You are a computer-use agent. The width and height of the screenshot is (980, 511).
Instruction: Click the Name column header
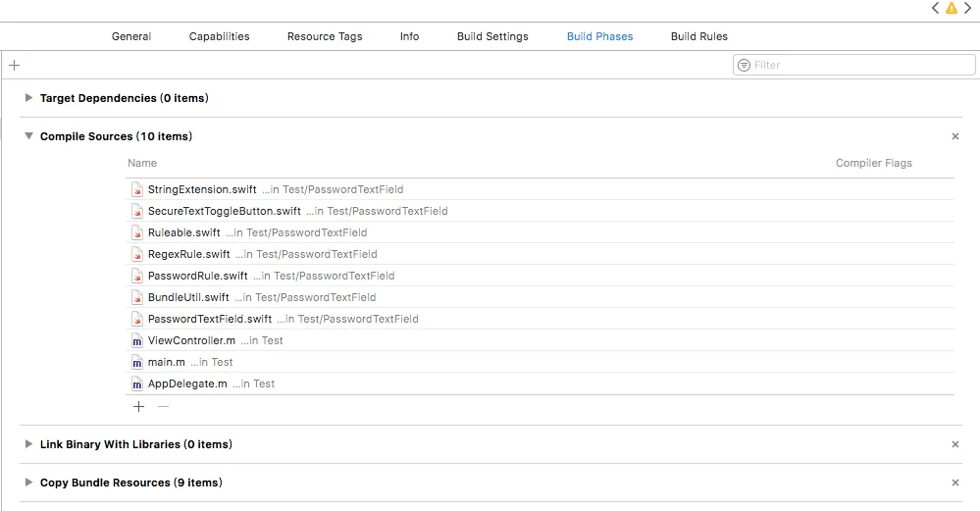pyautogui.click(x=142, y=163)
